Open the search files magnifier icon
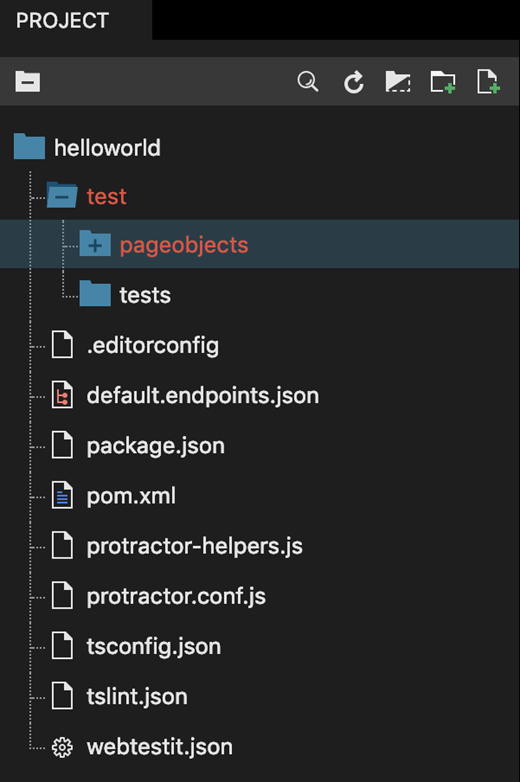The image size is (520, 782). tap(308, 81)
